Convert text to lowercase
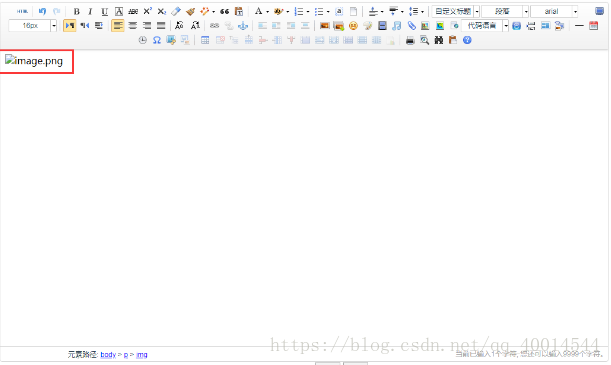Image resolution: width=611 pixels, height=365 pixels. coord(195,26)
